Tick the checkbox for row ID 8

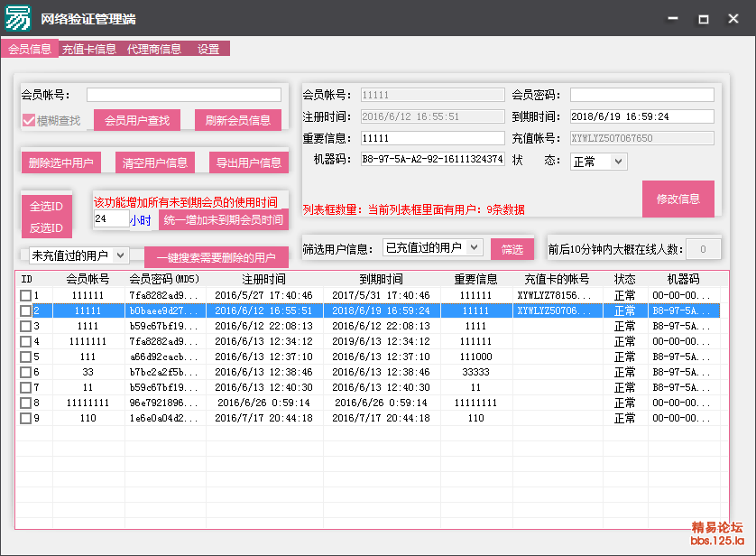[x=25, y=403]
